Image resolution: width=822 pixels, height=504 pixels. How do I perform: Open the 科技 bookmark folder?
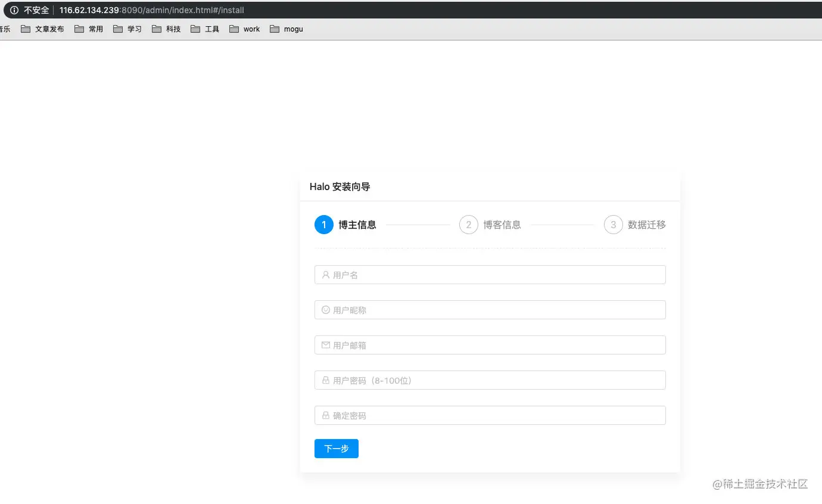[x=166, y=29]
